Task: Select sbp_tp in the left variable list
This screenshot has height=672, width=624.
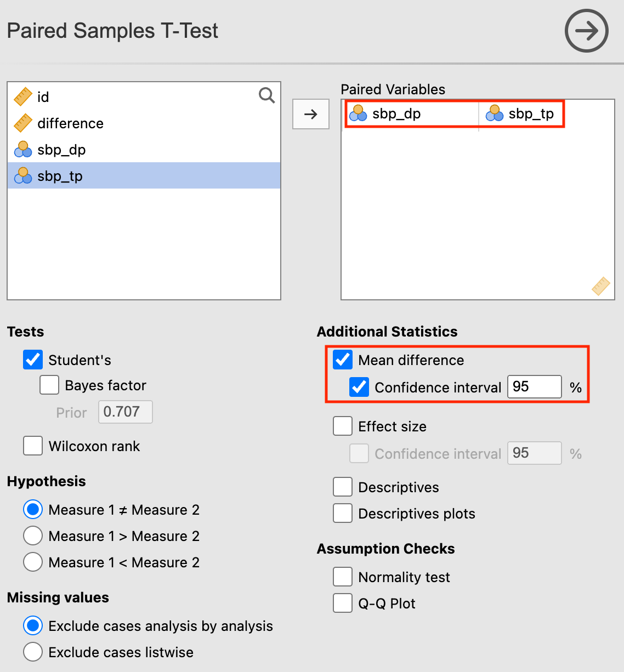Action: pos(60,176)
